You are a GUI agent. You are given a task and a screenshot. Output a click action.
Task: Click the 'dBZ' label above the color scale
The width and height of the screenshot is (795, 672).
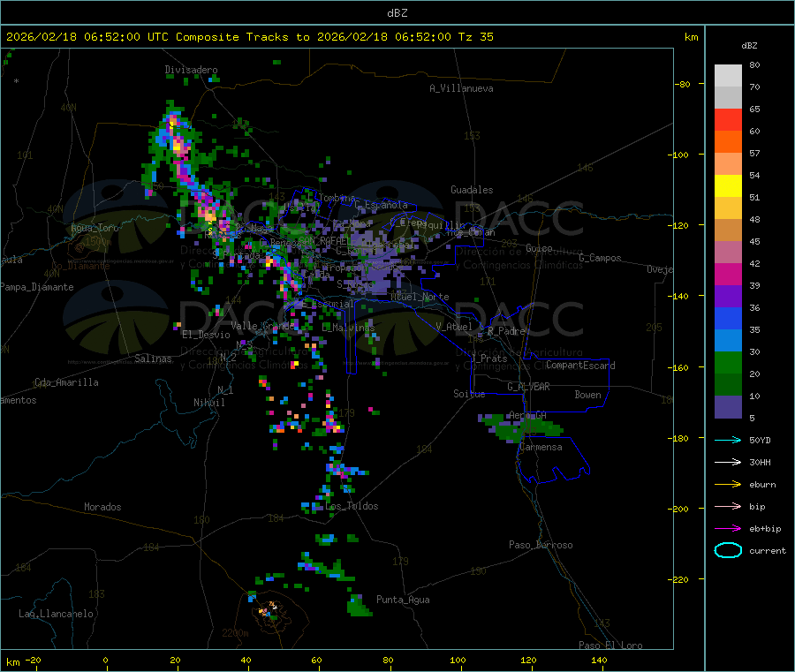click(x=749, y=46)
